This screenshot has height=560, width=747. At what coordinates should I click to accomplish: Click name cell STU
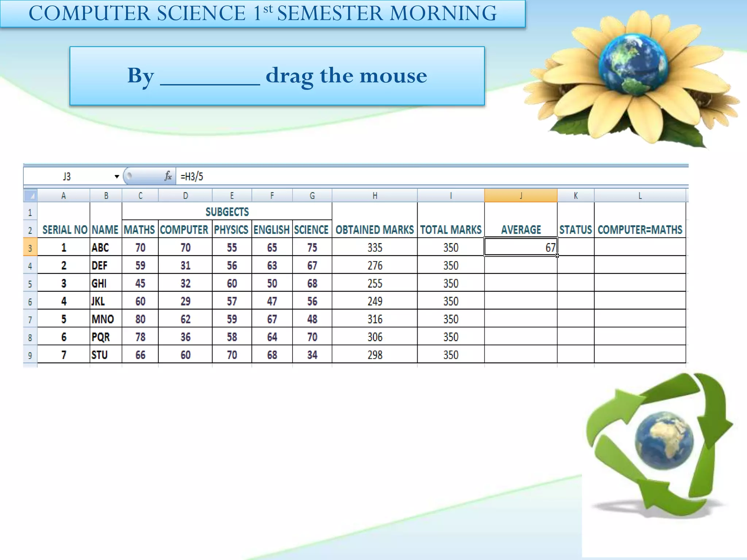pos(106,354)
